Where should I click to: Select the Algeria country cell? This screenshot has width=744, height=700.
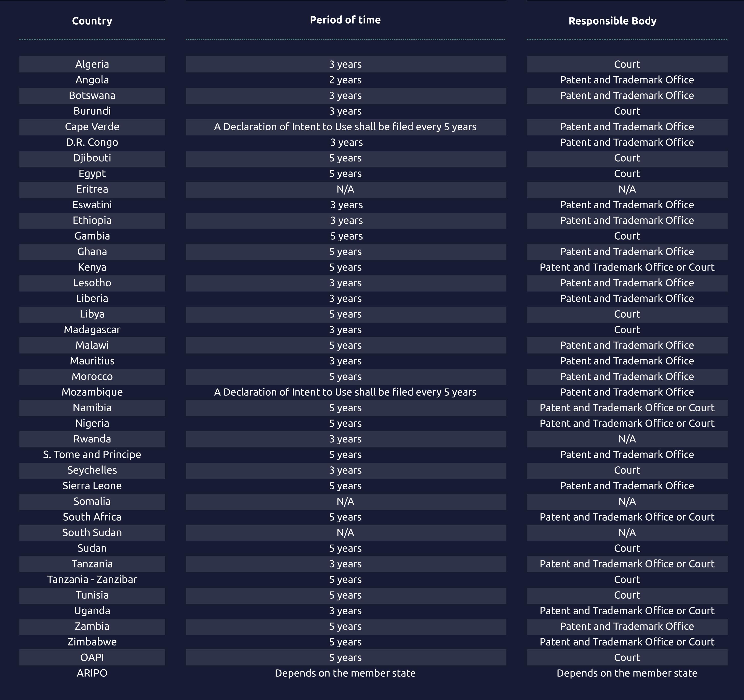coord(92,64)
